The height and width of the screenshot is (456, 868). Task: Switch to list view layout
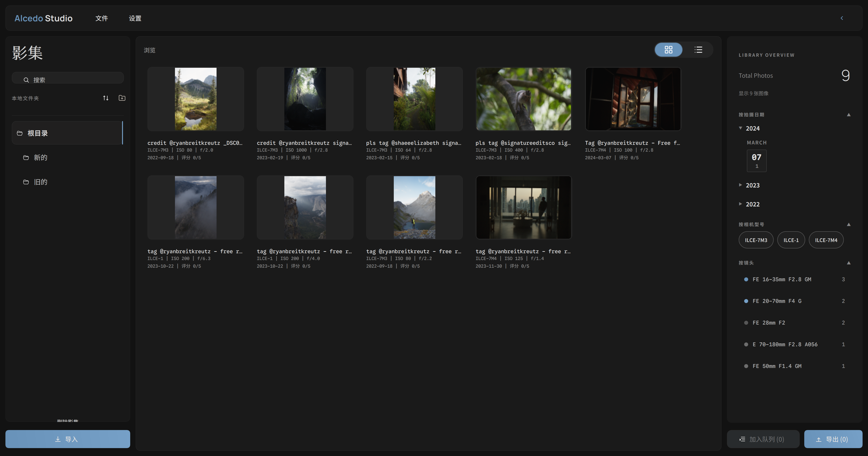coord(698,50)
